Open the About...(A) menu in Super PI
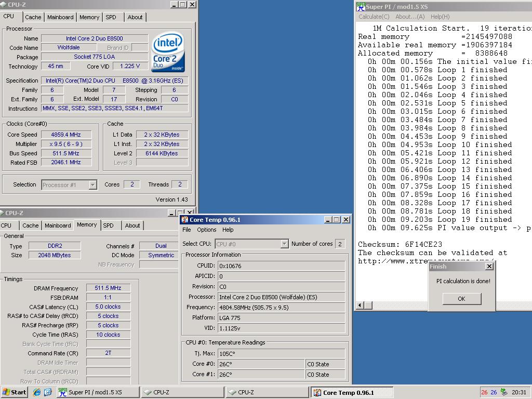The width and height of the screenshot is (532, 399). click(410, 17)
